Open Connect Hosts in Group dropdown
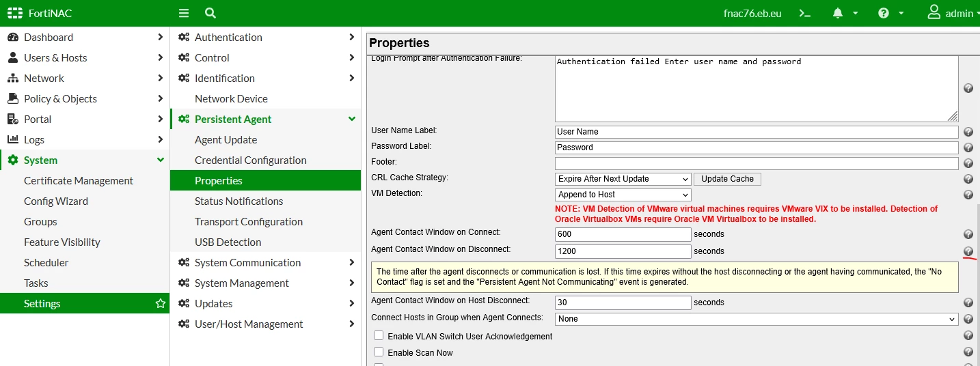 tap(757, 319)
